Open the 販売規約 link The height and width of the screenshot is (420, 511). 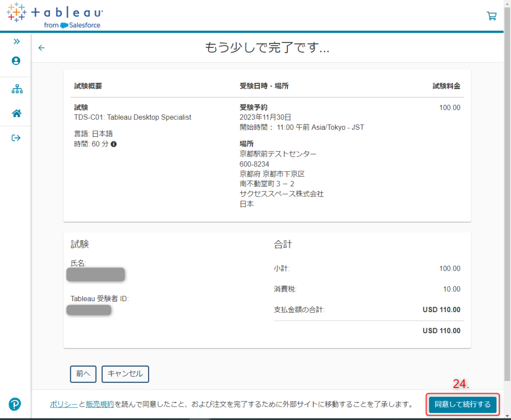pyautogui.click(x=100, y=405)
